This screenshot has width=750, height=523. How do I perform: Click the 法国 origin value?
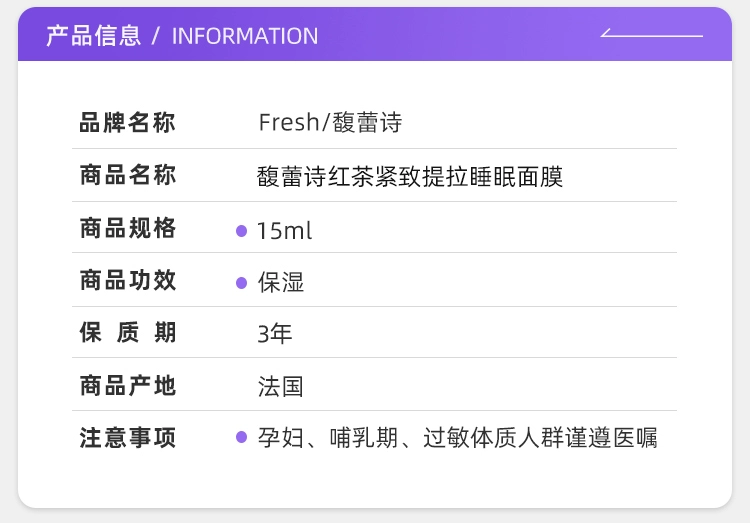(280, 386)
